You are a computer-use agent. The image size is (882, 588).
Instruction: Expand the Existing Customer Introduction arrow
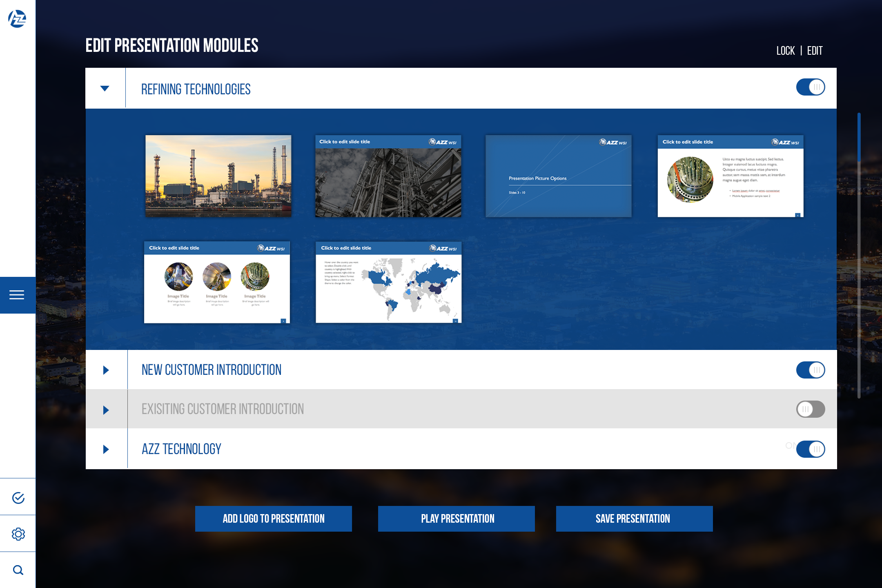(x=106, y=410)
